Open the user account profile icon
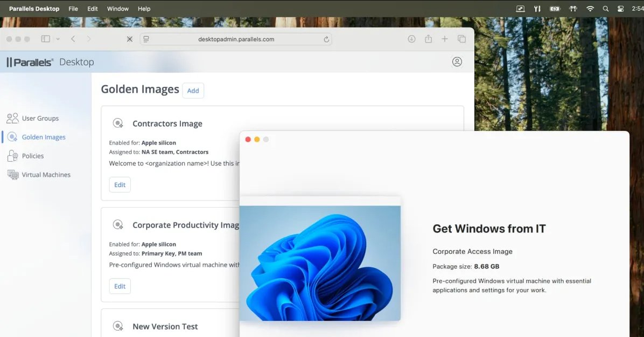This screenshot has width=644, height=337. coord(457,61)
